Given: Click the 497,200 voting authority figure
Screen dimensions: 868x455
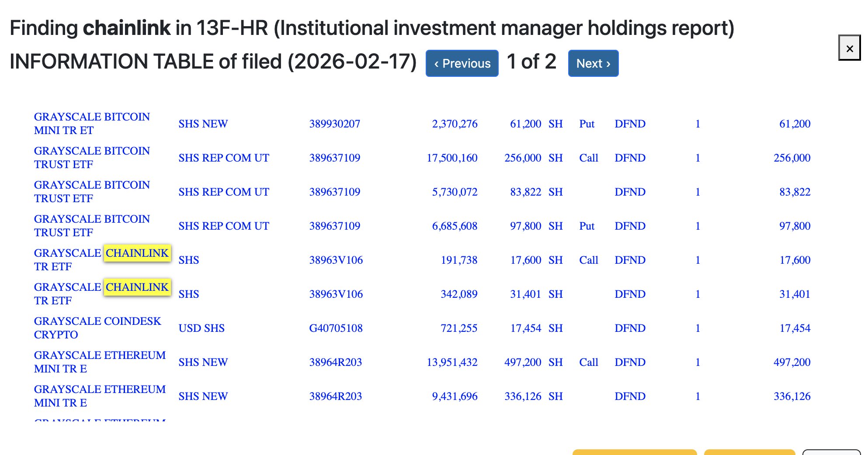Looking at the screenshot, I should click(792, 362).
